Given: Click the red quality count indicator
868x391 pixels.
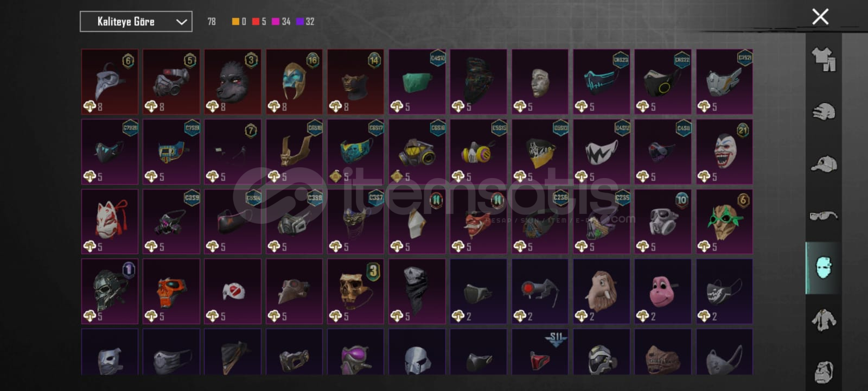Looking at the screenshot, I should point(259,22).
